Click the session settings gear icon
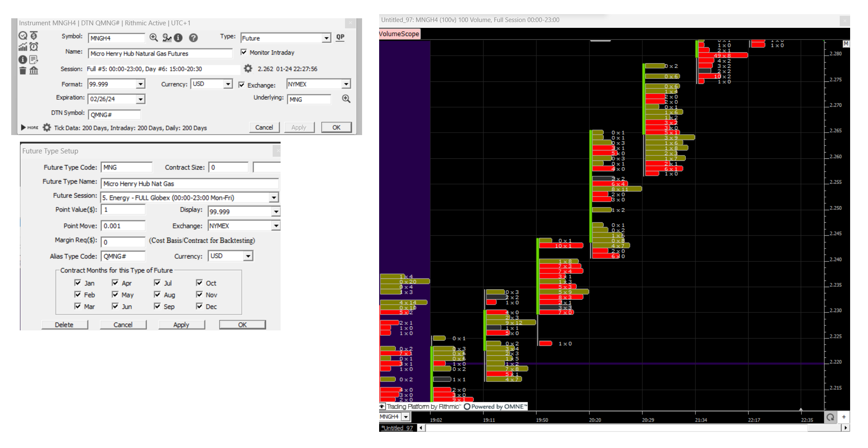The image size is (868, 448). tap(248, 69)
